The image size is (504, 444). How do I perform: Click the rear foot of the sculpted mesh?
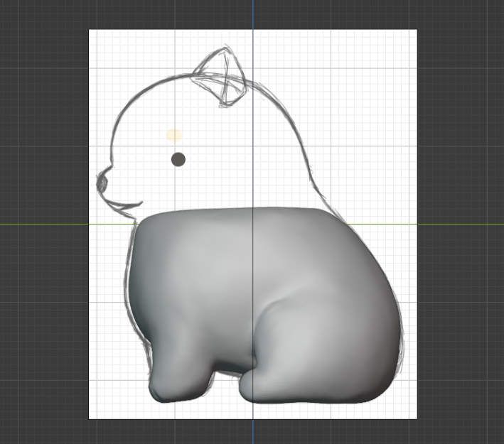point(270,387)
